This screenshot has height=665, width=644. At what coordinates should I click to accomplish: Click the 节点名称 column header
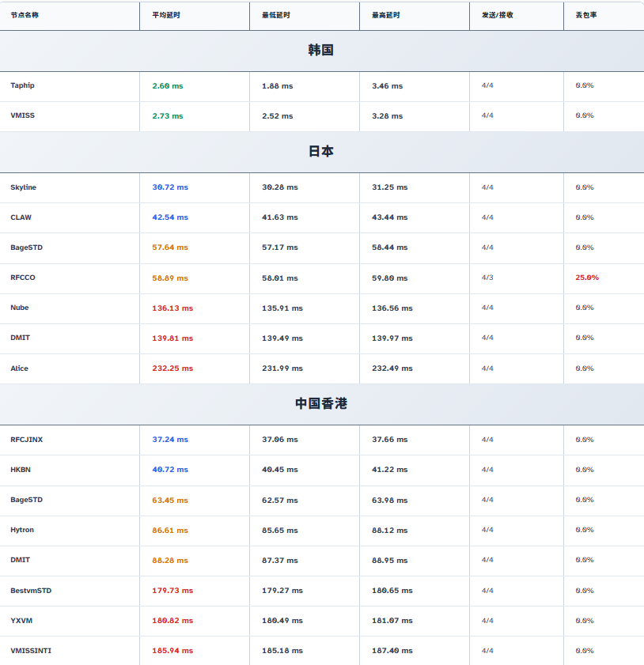pos(25,15)
